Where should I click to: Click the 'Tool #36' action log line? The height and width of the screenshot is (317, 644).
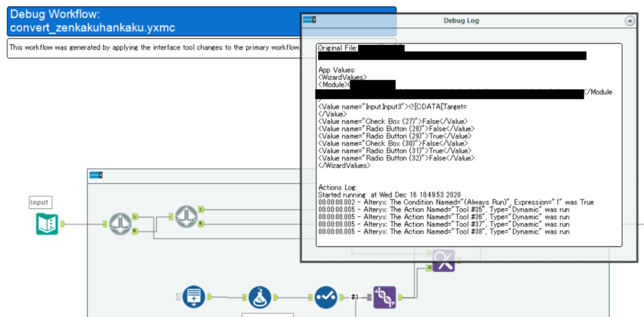pos(443,217)
